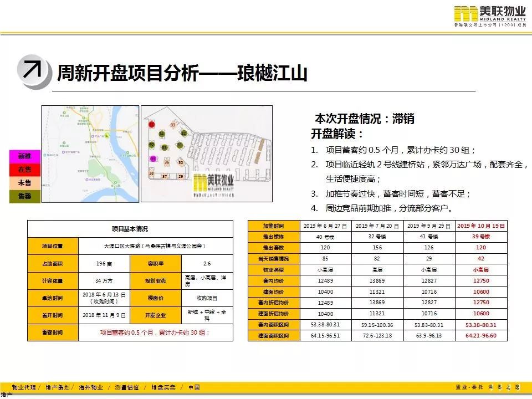
Task: Select the peach 未售 legend swatch
Action: coord(25,183)
